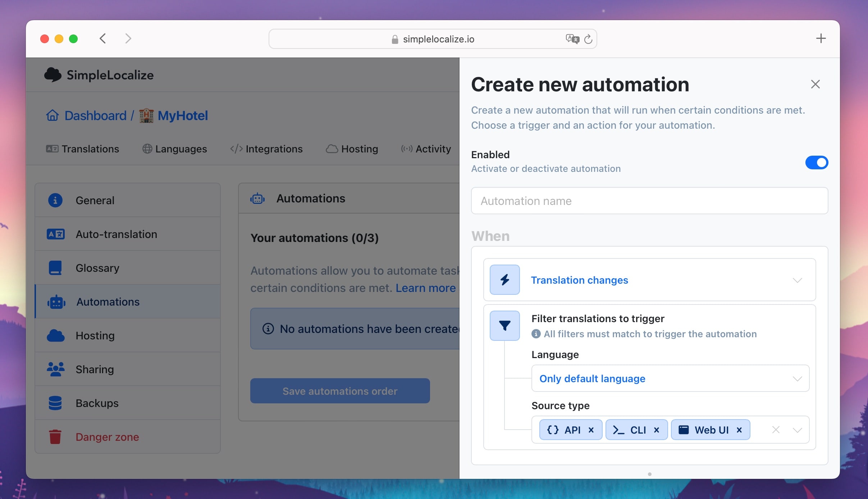This screenshot has width=868, height=499.
Task: Select Hosting in settings sidebar
Action: tap(128, 335)
